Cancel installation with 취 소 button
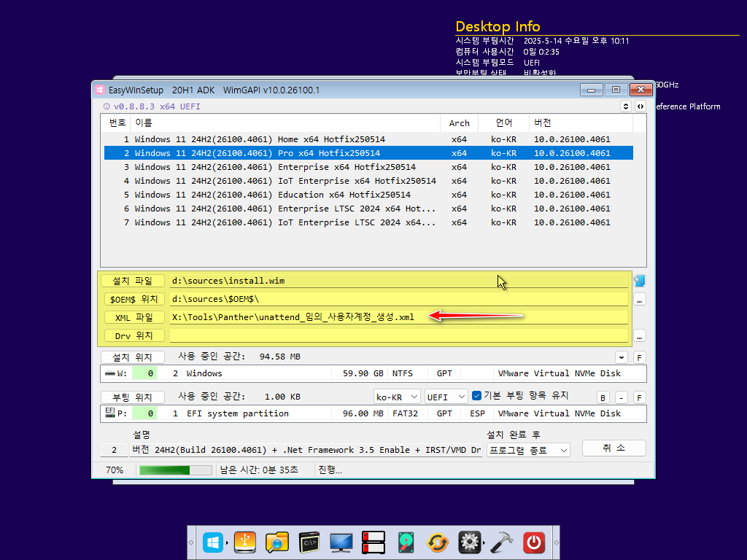 (614, 448)
